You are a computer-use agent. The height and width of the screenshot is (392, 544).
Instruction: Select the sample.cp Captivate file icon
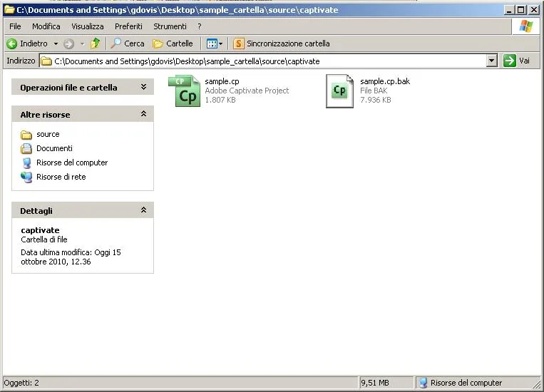point(185,91)
